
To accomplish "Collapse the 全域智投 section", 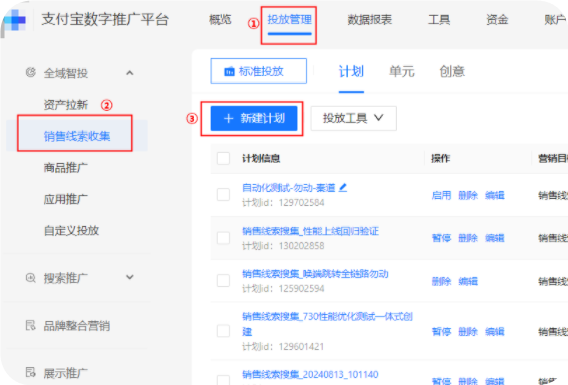I will point(129,73).
